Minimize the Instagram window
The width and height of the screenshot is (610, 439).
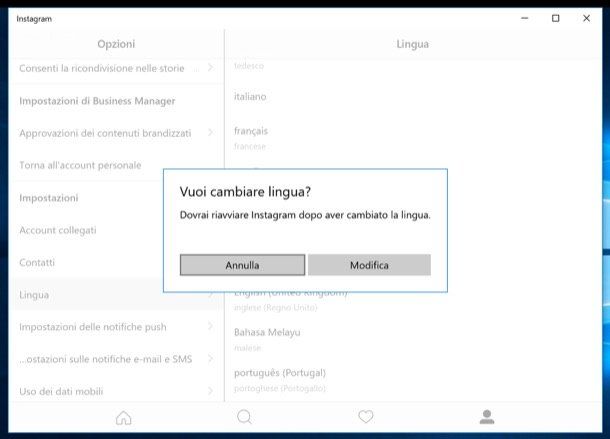[525, 18]
